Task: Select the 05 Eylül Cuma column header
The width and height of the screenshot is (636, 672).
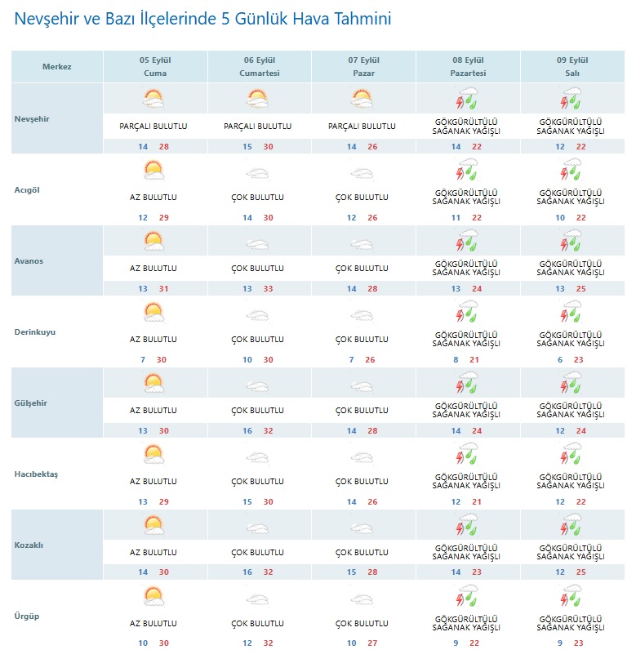Action: tap(155, 66)
